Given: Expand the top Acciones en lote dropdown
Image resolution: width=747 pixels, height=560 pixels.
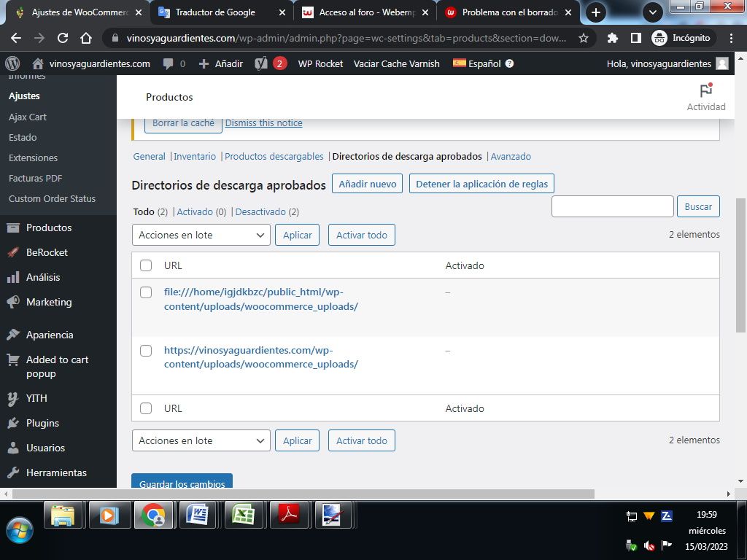Looking at the screenshot, I should (201, 236).
